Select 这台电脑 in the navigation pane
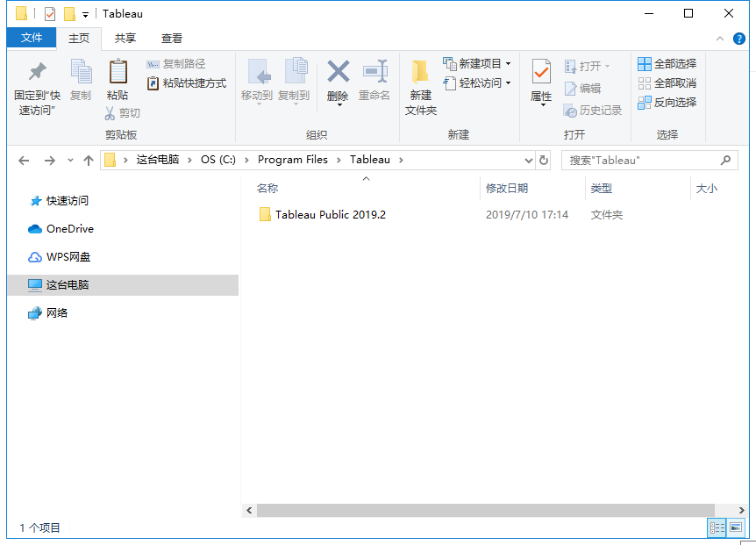 coord(68,285)
